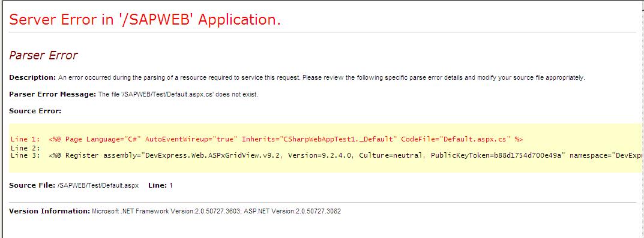
Task: Click the "Server Error in '/SAPWEB' Application." heading
Action: click(x=145, y=19)
